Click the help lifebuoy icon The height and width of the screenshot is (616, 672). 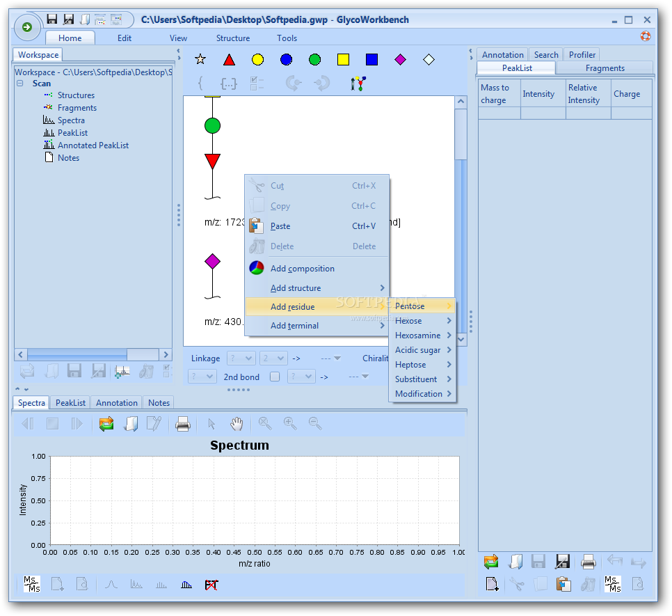[646, 36]
